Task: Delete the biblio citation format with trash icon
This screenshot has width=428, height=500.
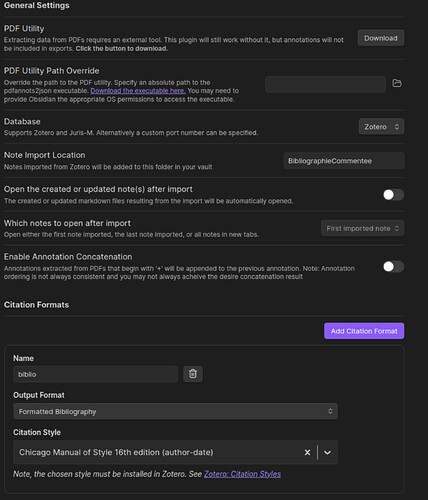Action: pos(193,374)
